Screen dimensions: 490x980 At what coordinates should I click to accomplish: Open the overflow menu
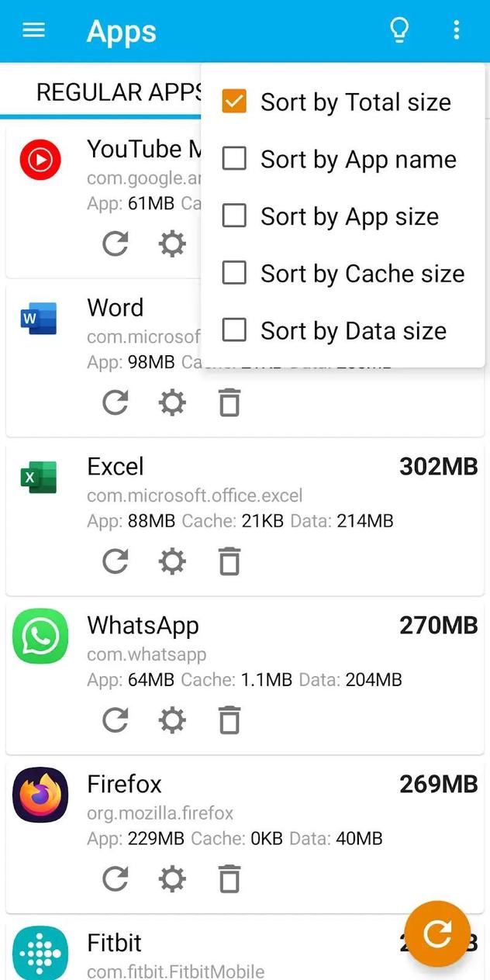point(457,29)
